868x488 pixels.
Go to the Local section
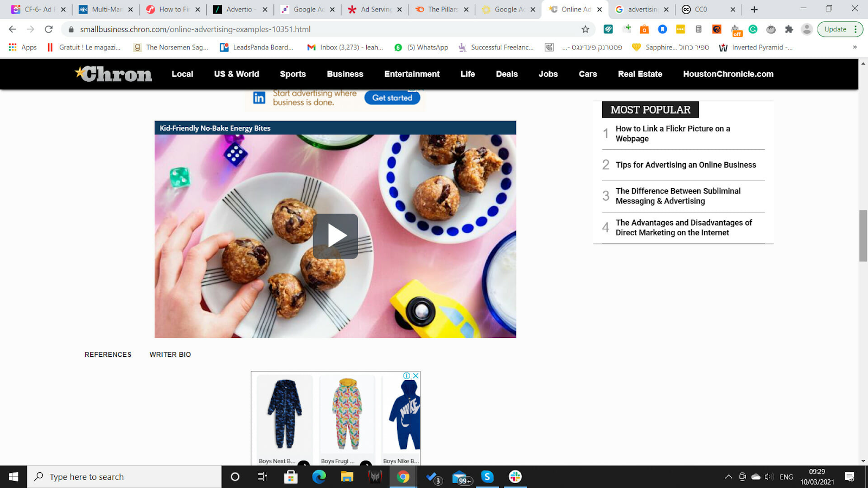182,74
